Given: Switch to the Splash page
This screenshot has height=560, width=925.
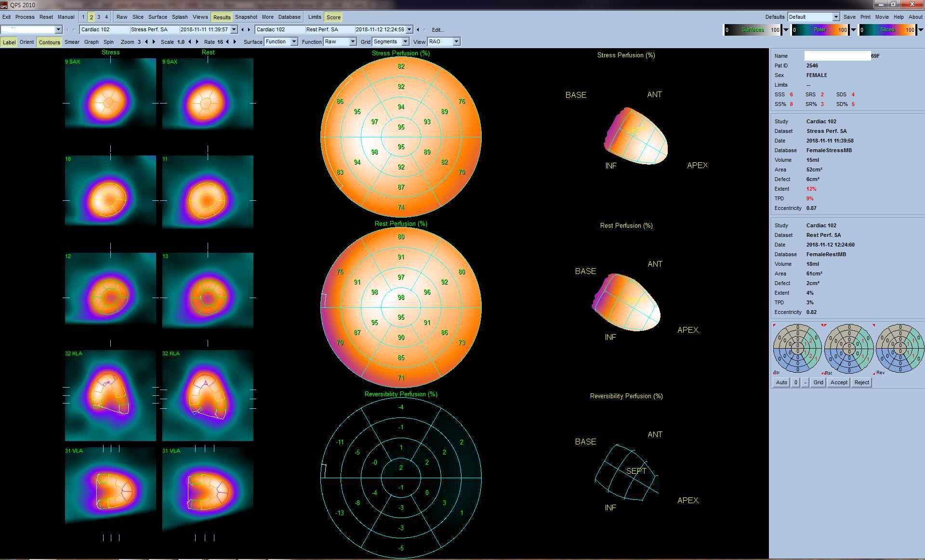Looking at the screenshot, I should click(180, 17).
